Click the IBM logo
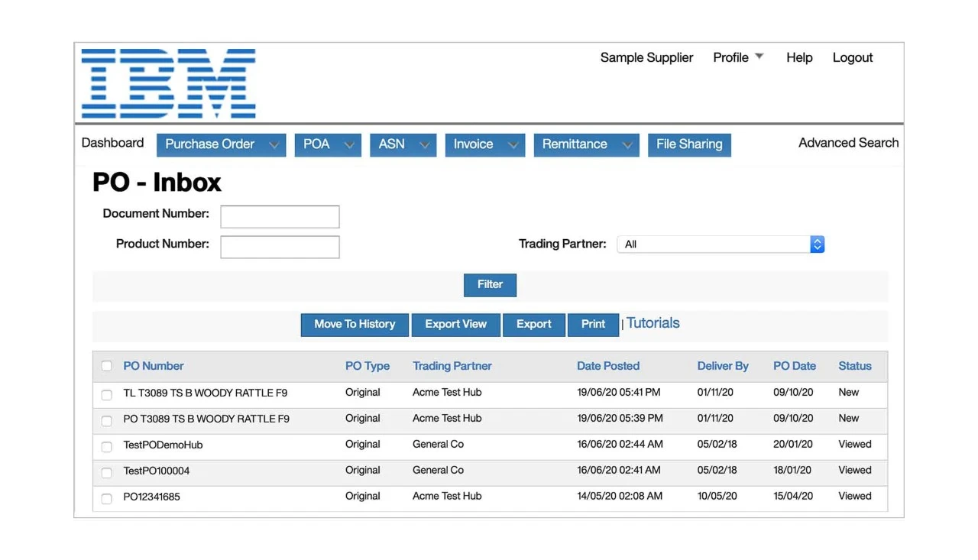The height and width of the screenshot is (560, 978). click(x=169, y=83)
